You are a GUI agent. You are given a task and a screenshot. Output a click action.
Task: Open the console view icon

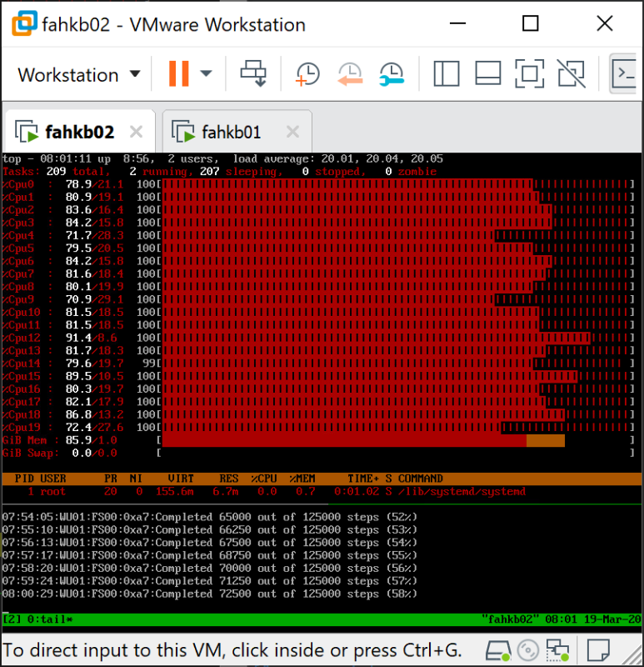[x=624, y=74]
